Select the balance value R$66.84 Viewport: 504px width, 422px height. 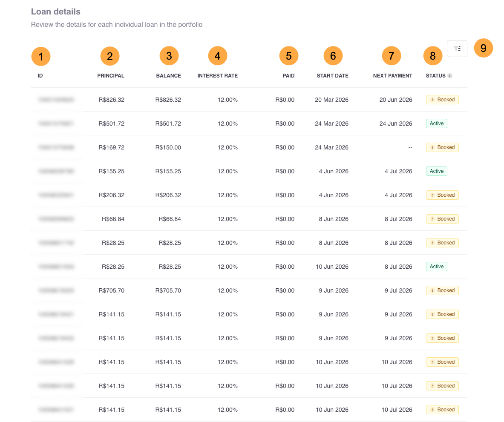pos(170,219)
